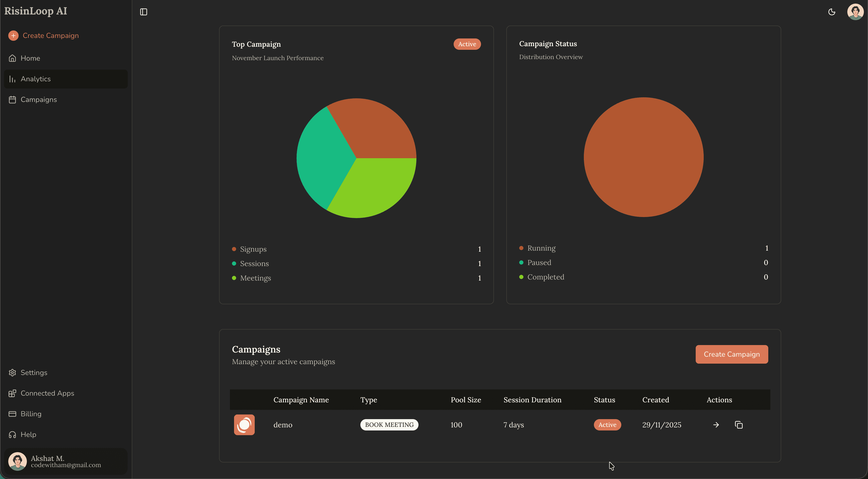Switch to dark mode using the moon icon
This screenshot has width=868, height=479.
(832, 12)
